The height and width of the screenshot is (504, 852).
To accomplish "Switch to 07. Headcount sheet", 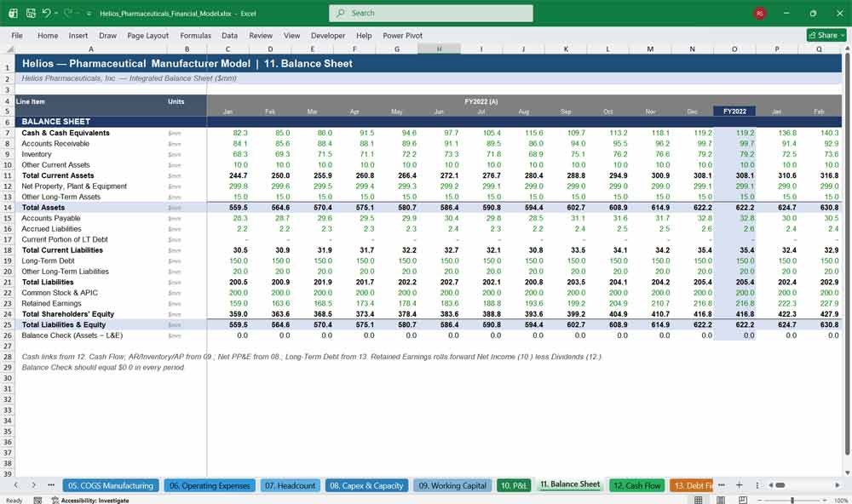I will pyautogui.click(x=291, y=485).
